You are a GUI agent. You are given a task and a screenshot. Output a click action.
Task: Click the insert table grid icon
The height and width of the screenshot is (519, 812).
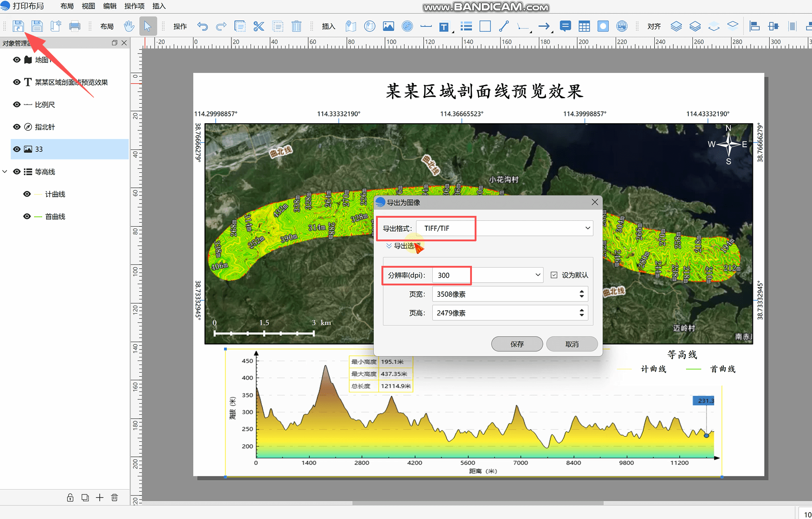584,26
